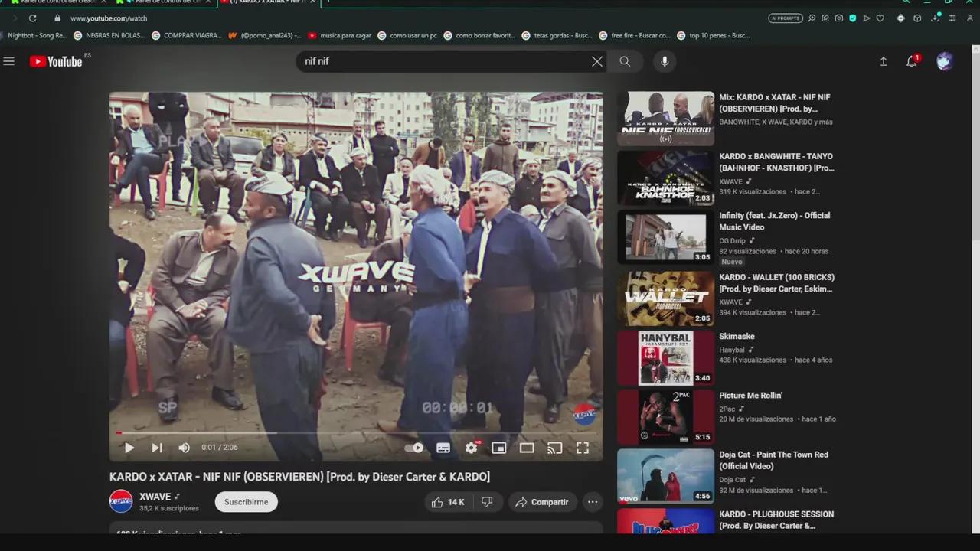The height and width of the screenshot is (551, 980).
Task: Open 'Doja Cat - Paint The Town Red' title
Action: tap(773, 460)
